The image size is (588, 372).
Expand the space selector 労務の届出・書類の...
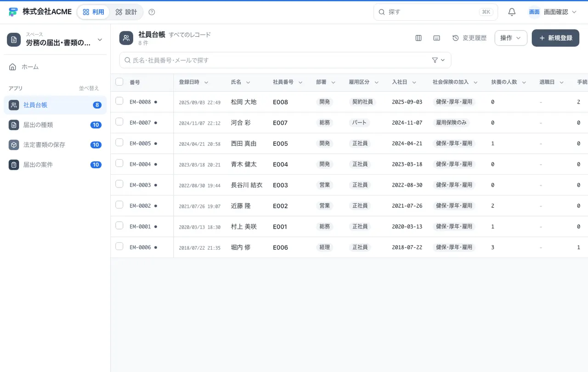pyautogui.click(x=55, y=40)
